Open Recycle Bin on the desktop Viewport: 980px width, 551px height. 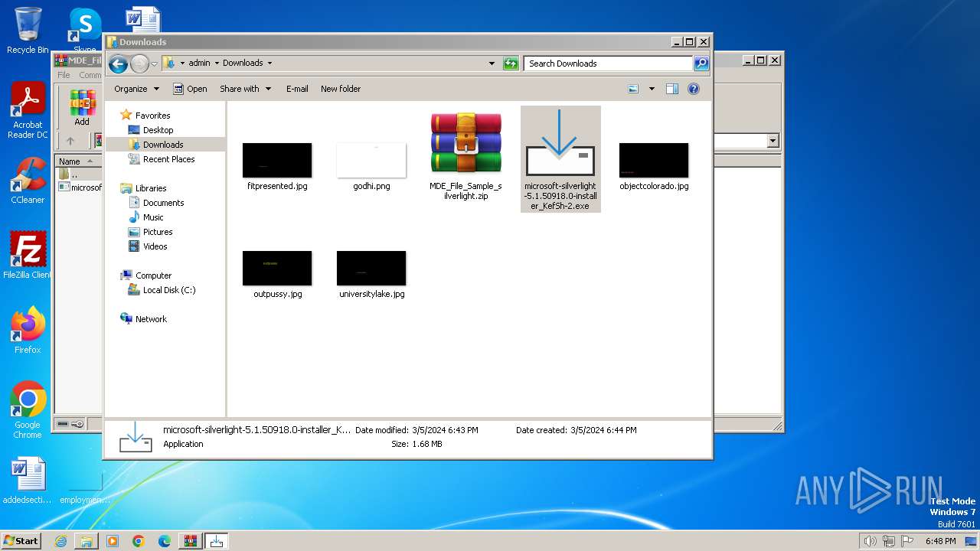point(28,31)
